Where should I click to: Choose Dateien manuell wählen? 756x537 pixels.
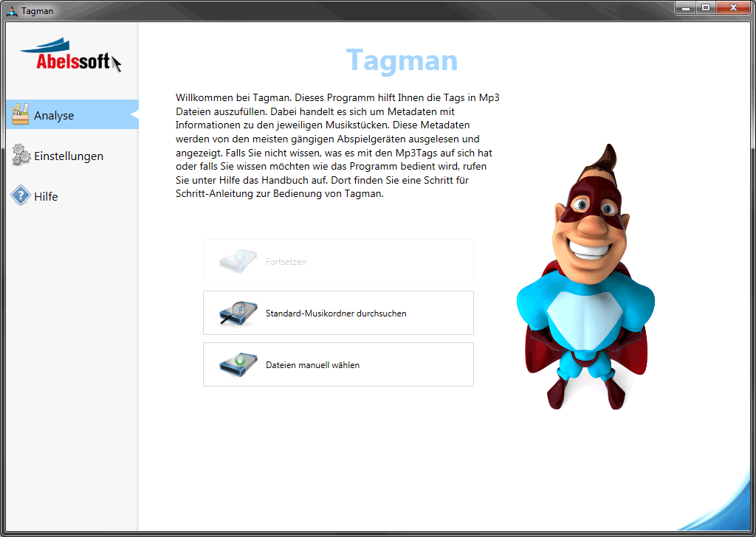(312, 365)
